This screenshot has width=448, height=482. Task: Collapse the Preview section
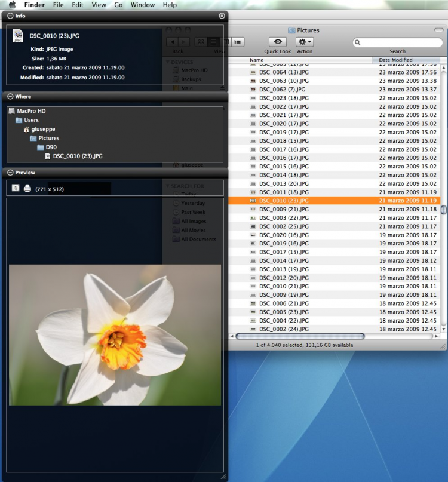click(10, 173)
